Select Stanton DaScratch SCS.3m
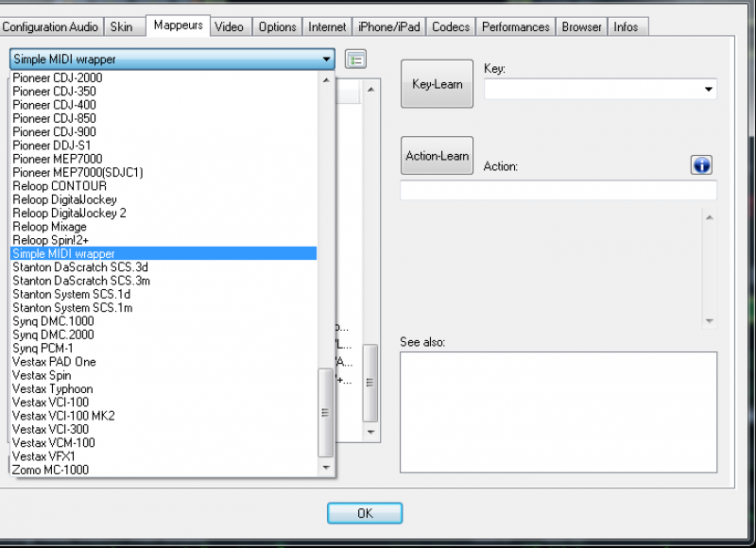Screen dimensions: 756x548 pyautogui.click(x=163, y=280)
